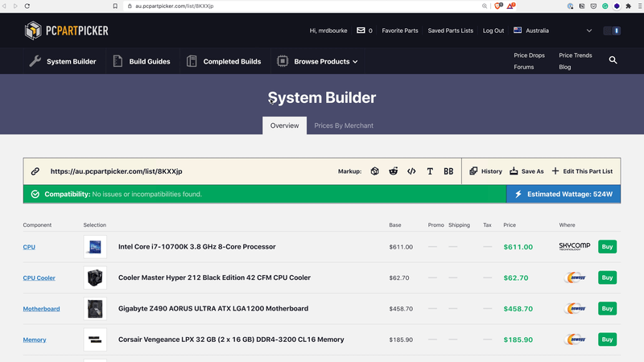
Task: Click Newegg logo in Motherboard row
Action: click(x=574, y=308)
